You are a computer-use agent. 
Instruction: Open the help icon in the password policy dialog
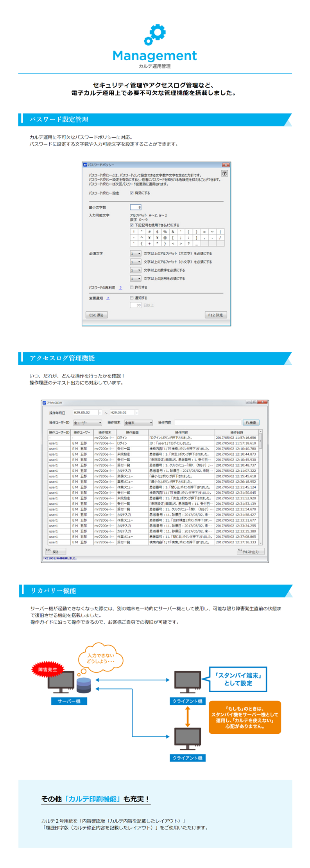(224, 173)
